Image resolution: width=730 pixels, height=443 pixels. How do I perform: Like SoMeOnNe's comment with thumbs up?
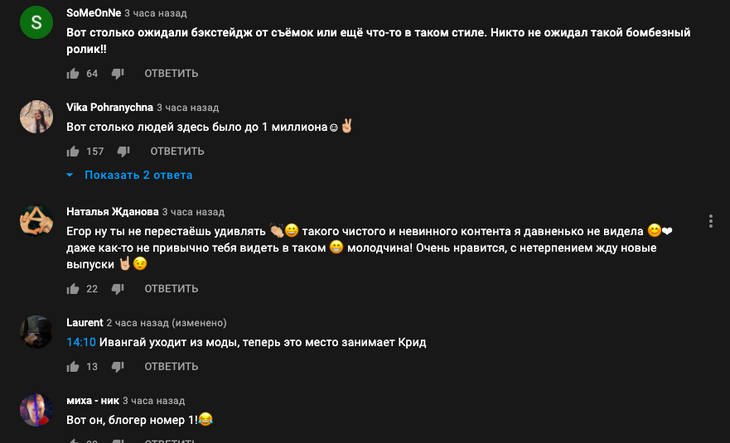73,73
